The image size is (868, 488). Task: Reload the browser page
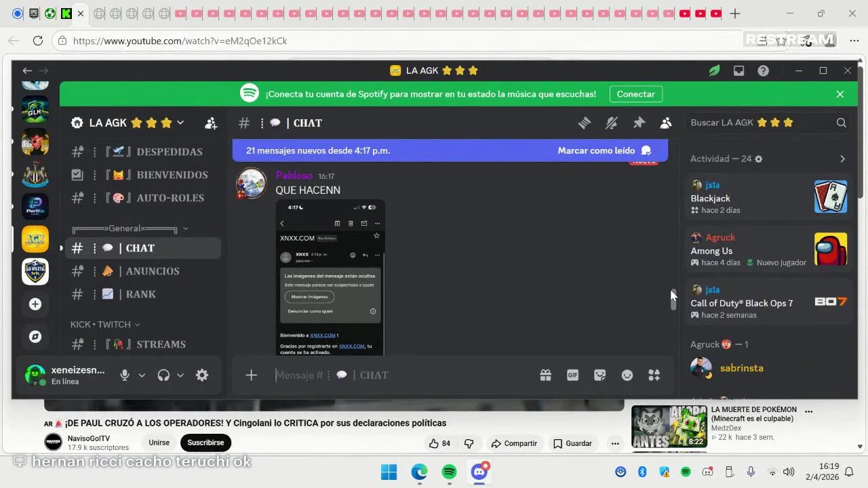click(38, 41)
